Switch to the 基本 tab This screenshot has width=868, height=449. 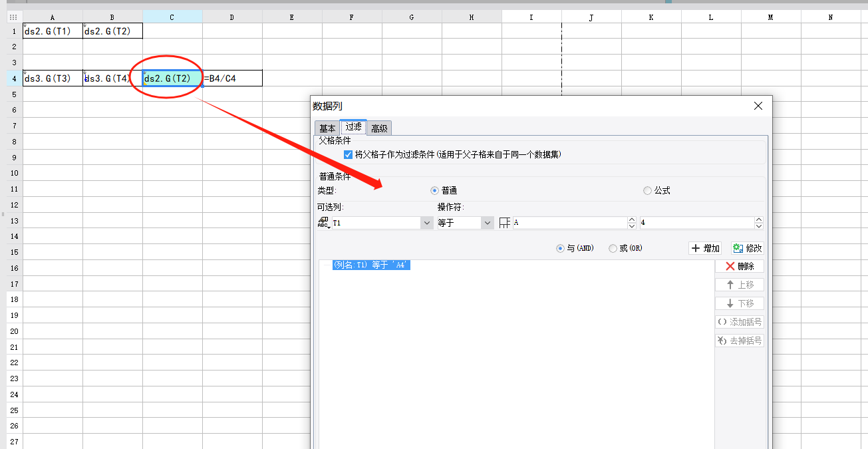coord(327,128)
